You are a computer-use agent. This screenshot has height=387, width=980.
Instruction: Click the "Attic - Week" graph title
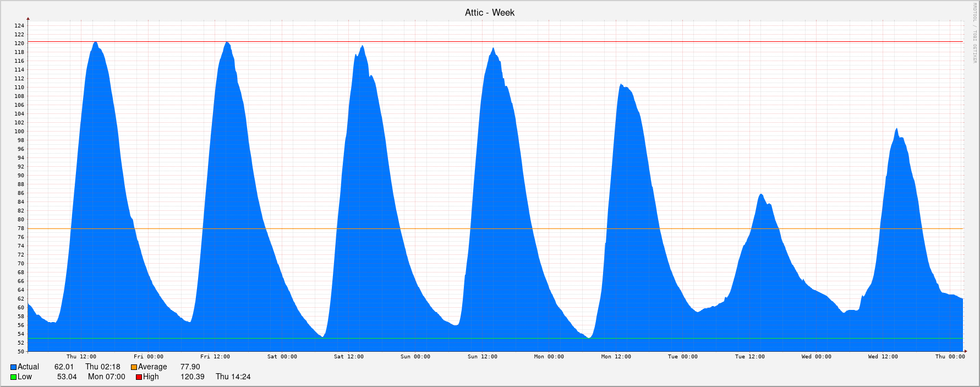pos(489,13)
